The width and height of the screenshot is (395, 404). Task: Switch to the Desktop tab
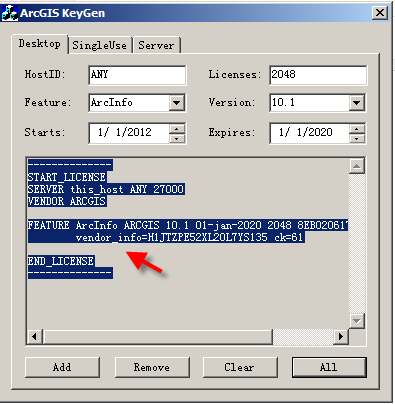coord(40,44)
